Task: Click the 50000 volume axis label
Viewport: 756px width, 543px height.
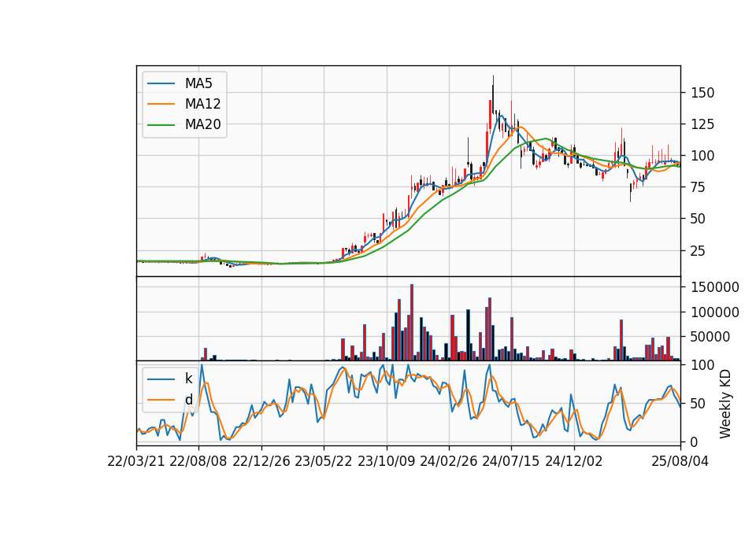Action: (710, 337)
